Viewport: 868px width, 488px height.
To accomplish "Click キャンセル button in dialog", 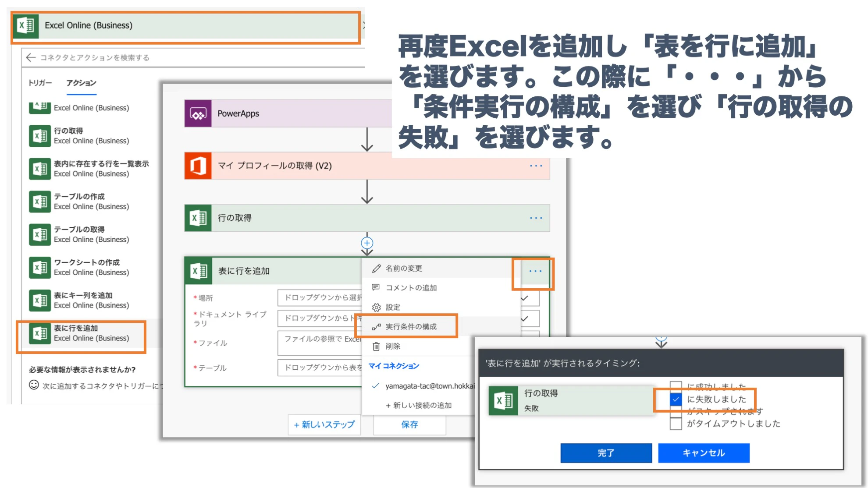I will tap(704, 453).
